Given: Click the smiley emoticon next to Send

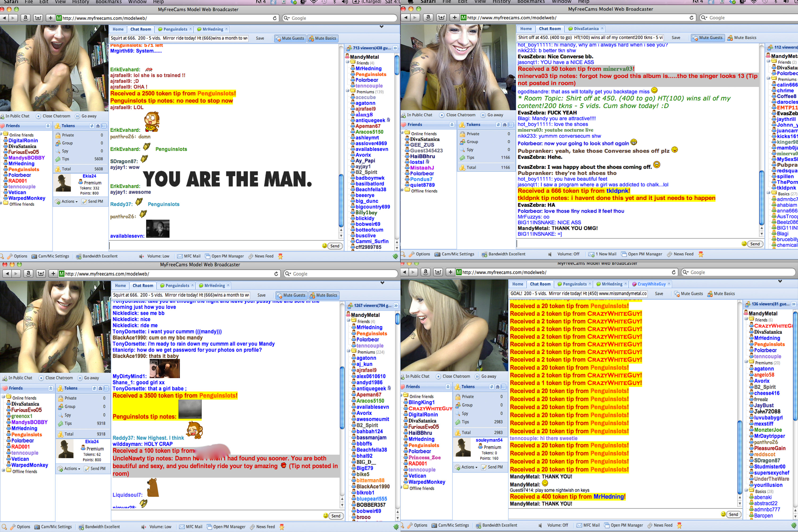Looking at the screenshot, I should pyautogui.click(x=324, y=246).
